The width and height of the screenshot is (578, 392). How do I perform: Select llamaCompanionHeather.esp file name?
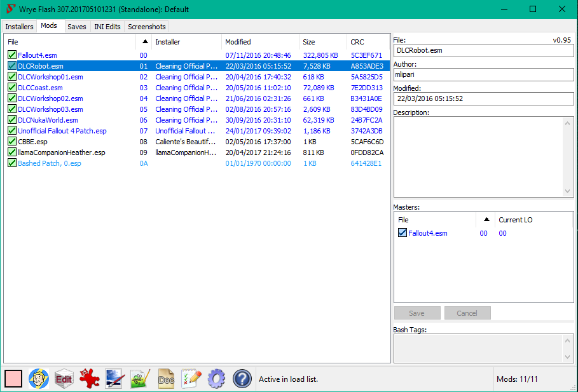click(x=62, y=152)
